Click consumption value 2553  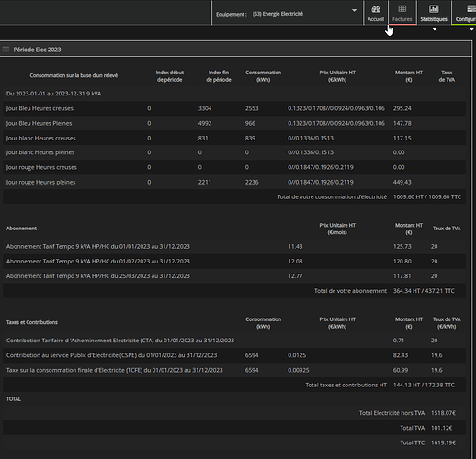click(x=252, y=108)
